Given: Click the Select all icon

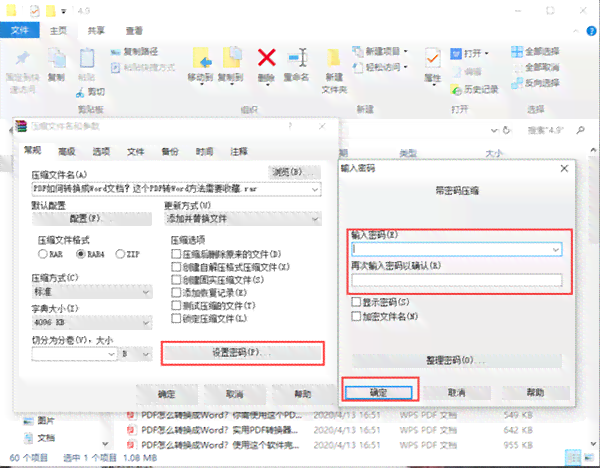Looking at the screenshot, I should click(x=517, y=52).
